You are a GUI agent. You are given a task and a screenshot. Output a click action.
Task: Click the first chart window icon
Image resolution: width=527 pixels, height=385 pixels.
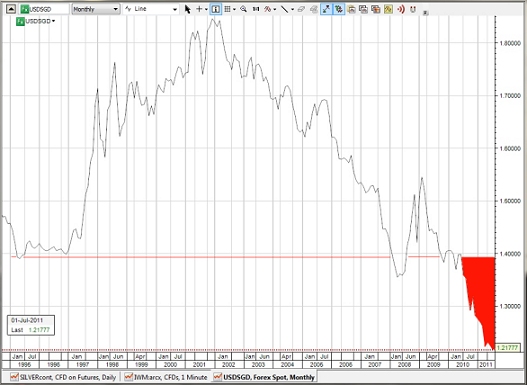click(351, 9)
